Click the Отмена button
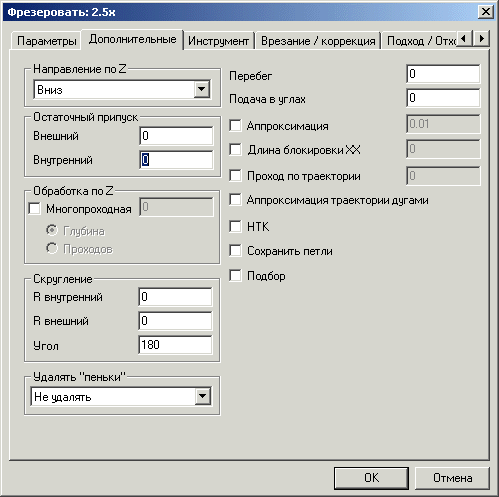 [452, 478]
